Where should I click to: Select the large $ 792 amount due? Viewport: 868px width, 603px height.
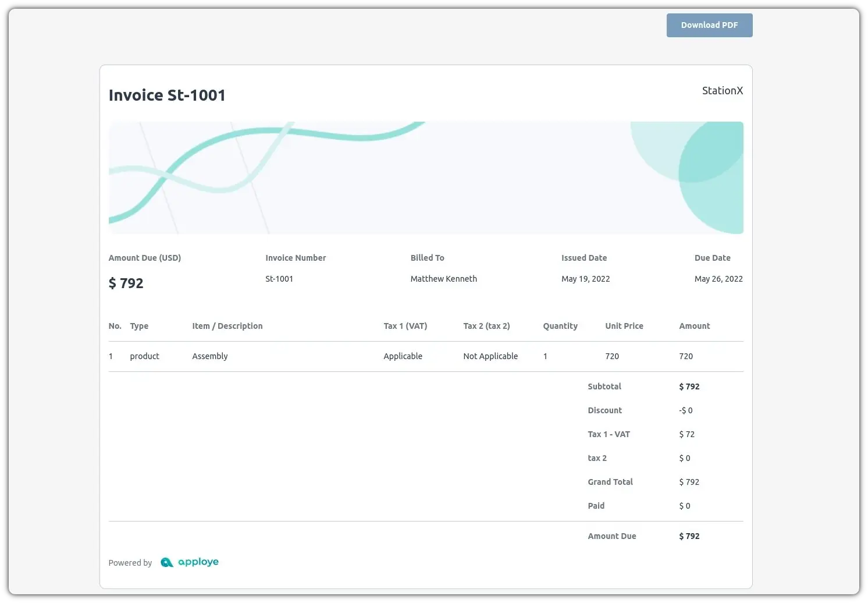pyautogui.click(x=126, y=283)
